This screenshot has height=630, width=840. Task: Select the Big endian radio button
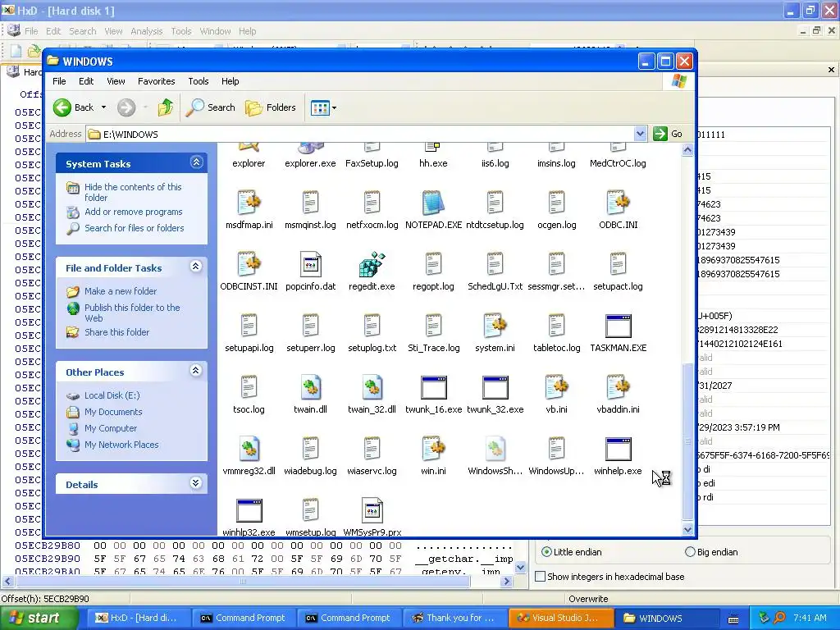tap(690, 552)
